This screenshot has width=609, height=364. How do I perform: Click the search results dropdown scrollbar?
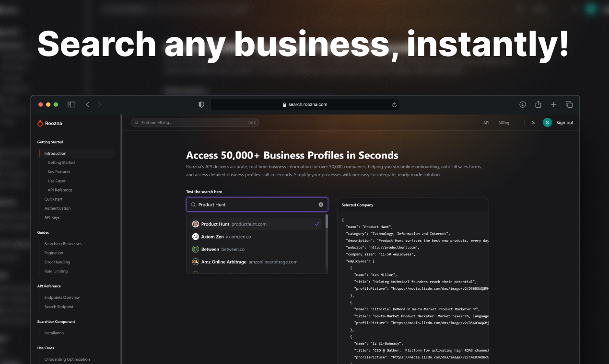click(x=327, y=221)
